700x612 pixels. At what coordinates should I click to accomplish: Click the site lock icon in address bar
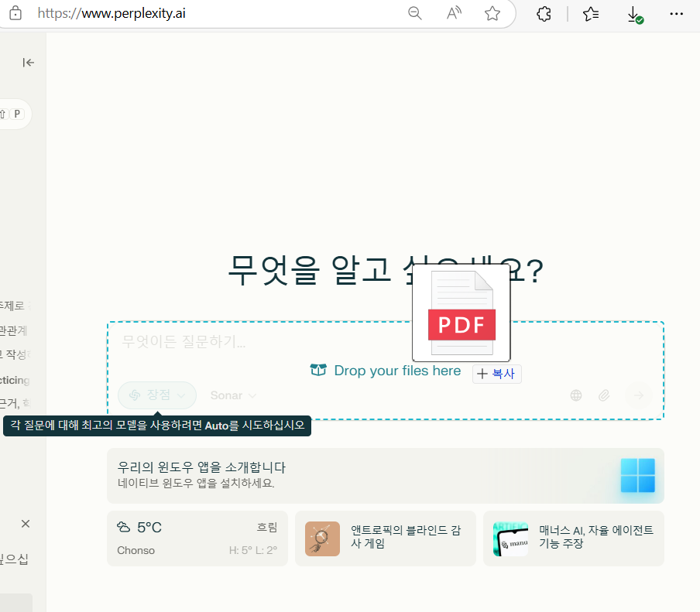(15, 13)
